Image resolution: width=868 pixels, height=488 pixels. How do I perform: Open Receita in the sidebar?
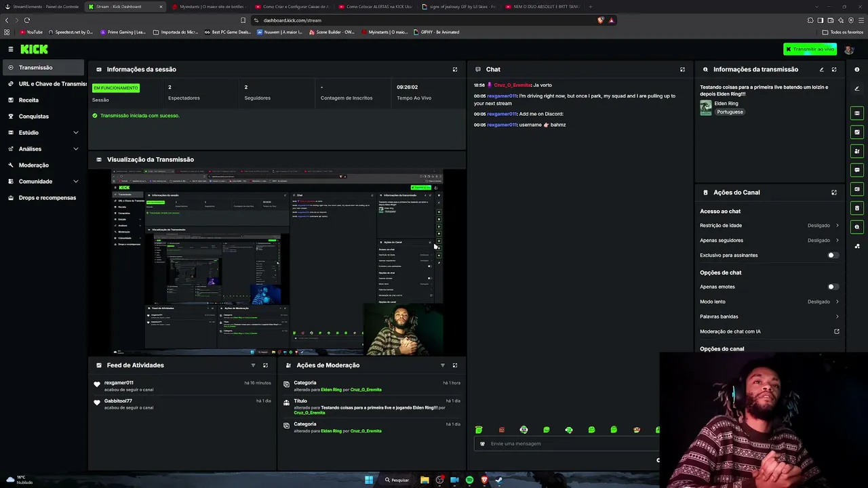point(43,100)
